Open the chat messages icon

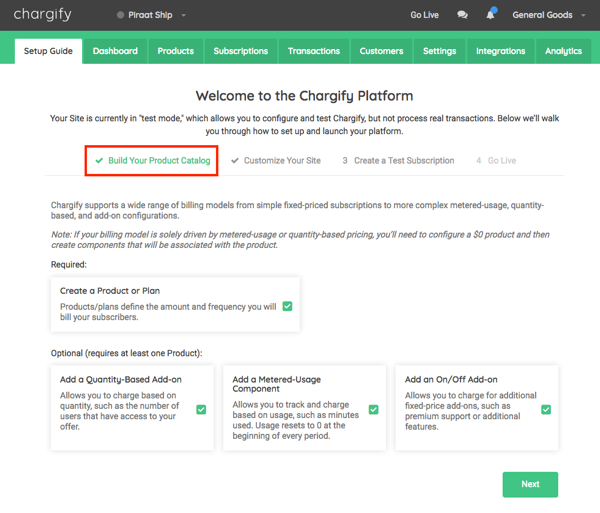point(462,15)
